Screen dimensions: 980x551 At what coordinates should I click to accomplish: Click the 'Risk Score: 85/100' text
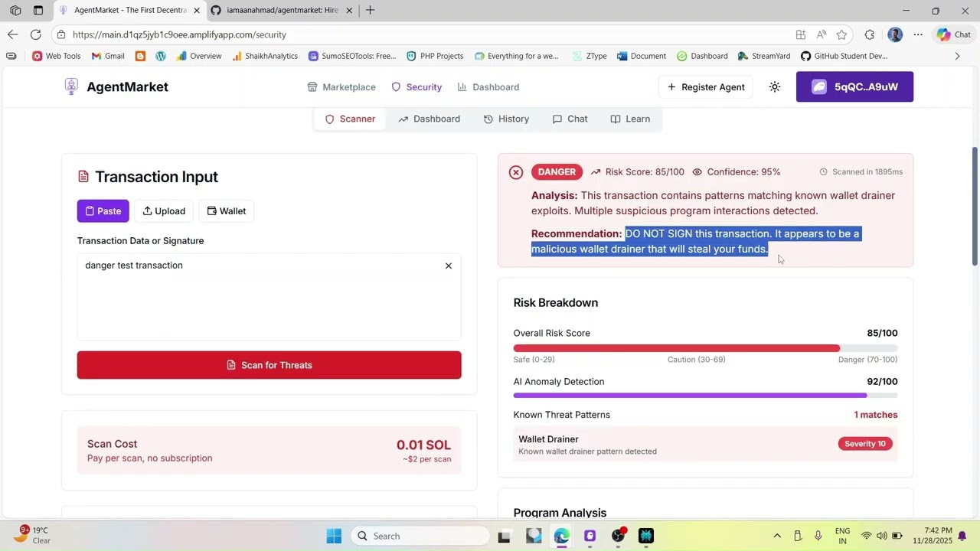(x=645, y=172)
